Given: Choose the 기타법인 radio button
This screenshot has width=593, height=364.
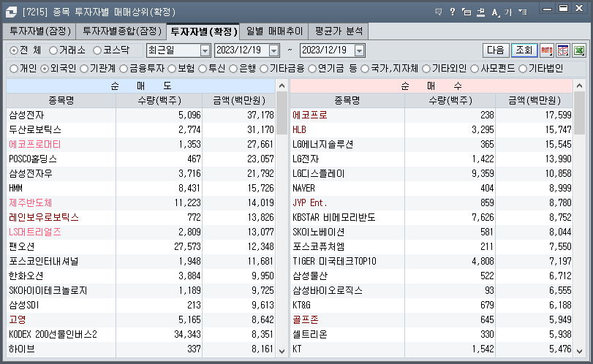Looking at the screenshot, I should [x=523, y=69].
